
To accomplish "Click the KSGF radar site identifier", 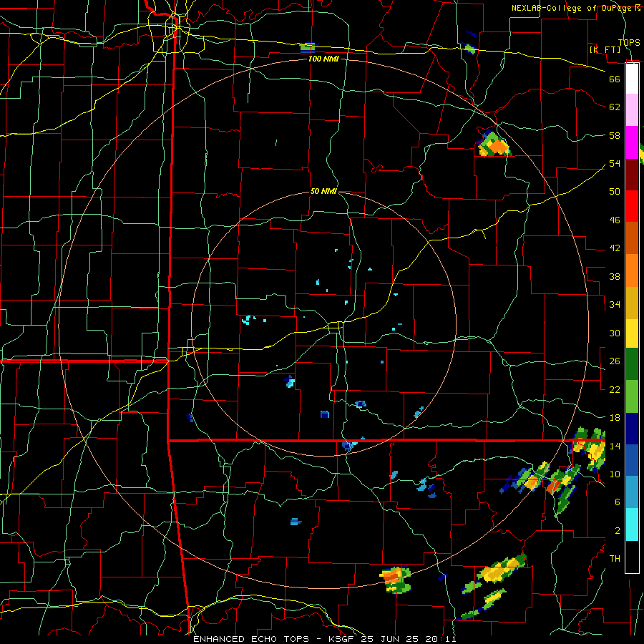I will click(343, 639).
